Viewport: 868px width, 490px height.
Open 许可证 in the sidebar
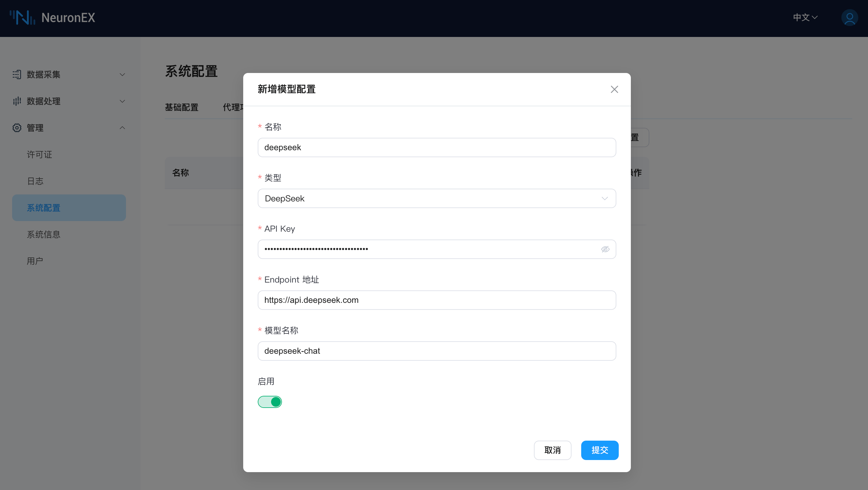click(x=39, y=155)
